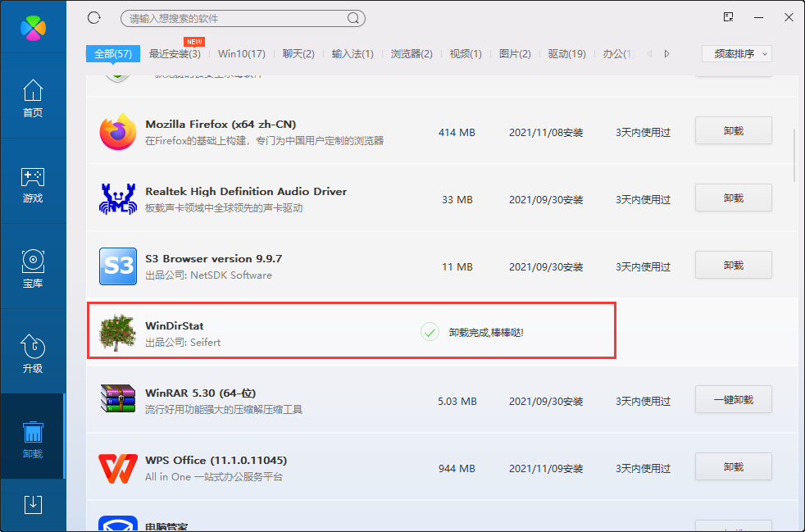This screenshot has width=805, height=532.
Task: Open the 频率排序 sort dropdown
Action: 737,54
